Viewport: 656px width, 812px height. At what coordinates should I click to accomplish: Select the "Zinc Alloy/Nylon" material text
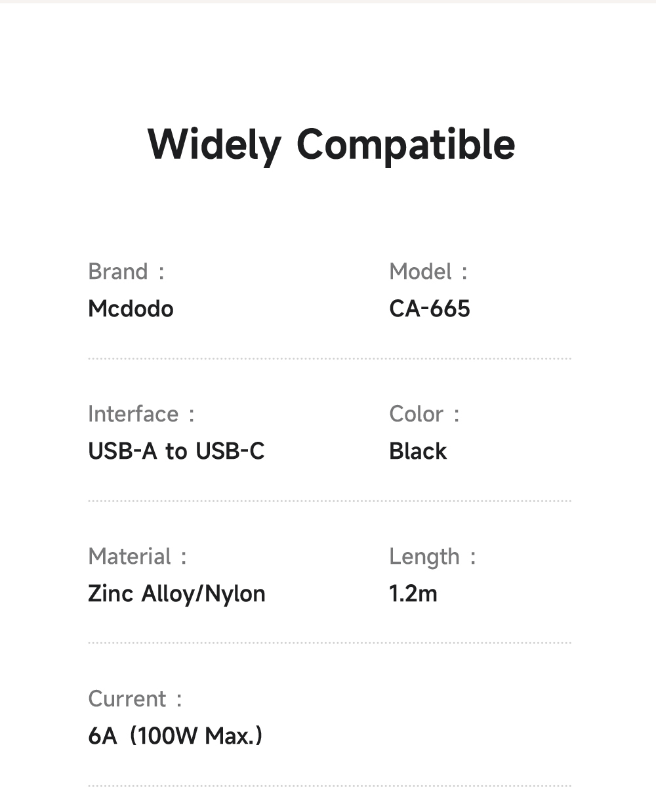pyautogui.click(x=176, y=593)
